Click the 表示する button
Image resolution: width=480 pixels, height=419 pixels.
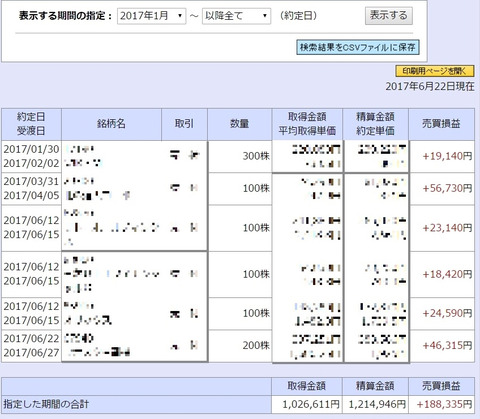pyautogui.click(x=389, y=16)
